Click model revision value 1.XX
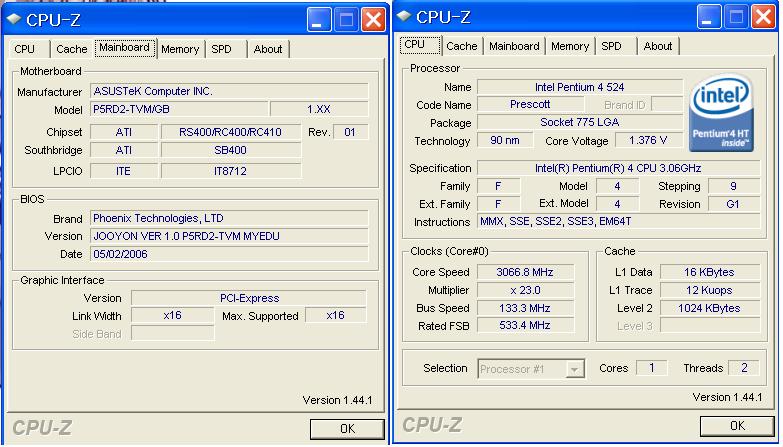 [x=319, y=109]
